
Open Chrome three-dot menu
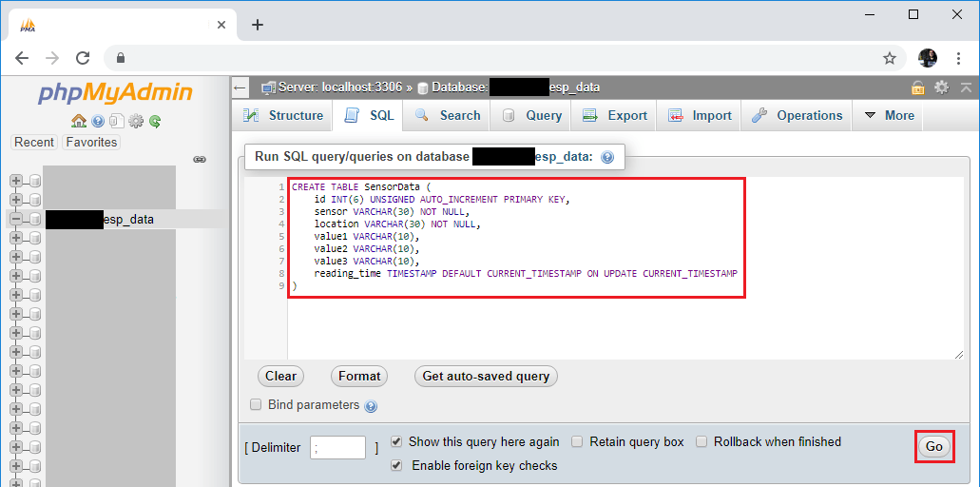pos(959,58)
